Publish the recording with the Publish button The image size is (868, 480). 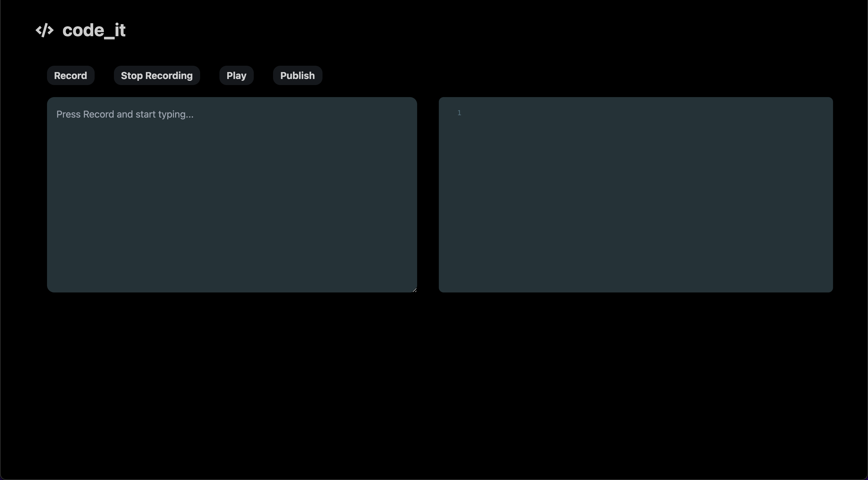click(x=297, y=75)
